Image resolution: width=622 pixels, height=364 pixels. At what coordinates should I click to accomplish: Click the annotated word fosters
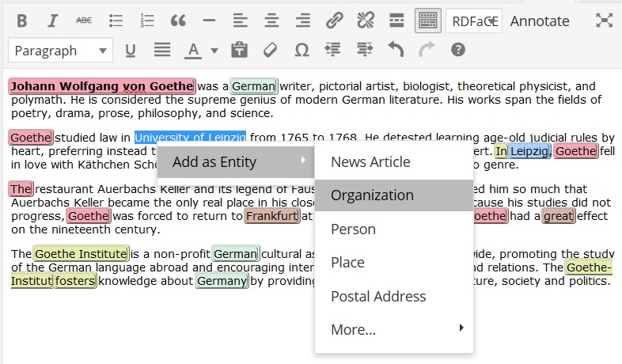click(75, 281)
